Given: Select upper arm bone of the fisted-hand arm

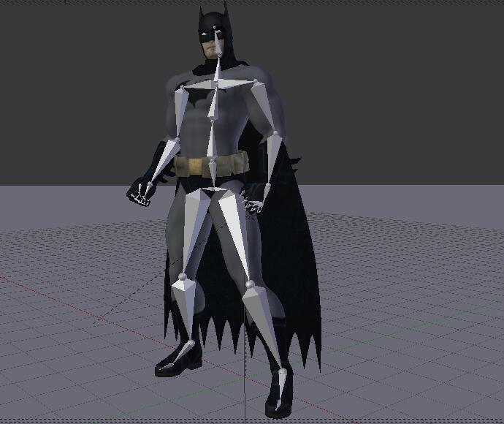Looking at the screenshot, I should click(180, 112).
